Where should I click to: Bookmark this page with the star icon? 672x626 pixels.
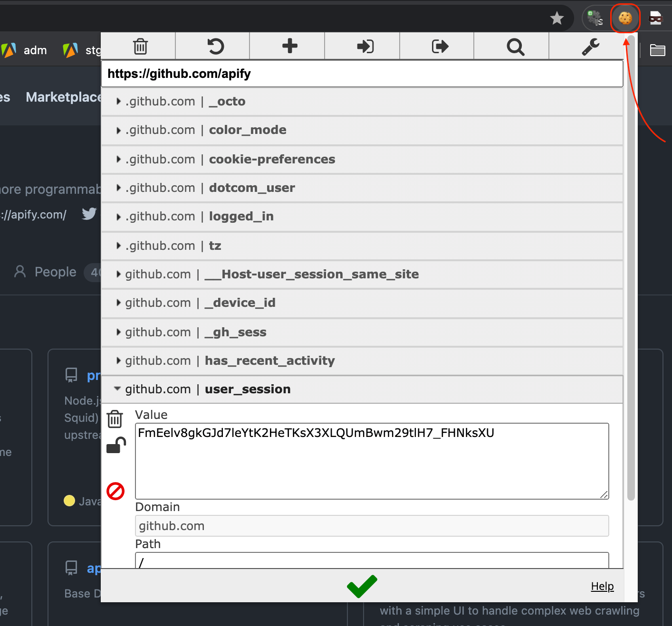(x=557, y=19)
